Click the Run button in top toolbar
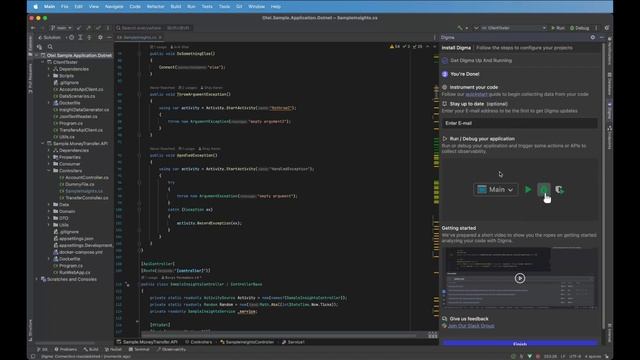The height and width of the screenshot is (360, 640). [x=558, y=28]
